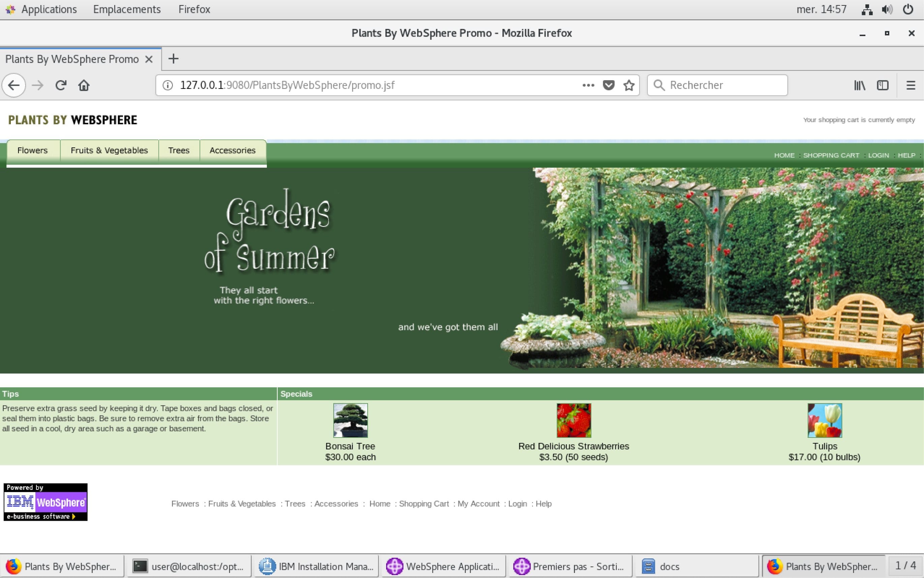The width and height of the screenshot is (924, 578).
Task: Save page to Pocket icon
Action: pyautogui.click(x=609, y=85)
